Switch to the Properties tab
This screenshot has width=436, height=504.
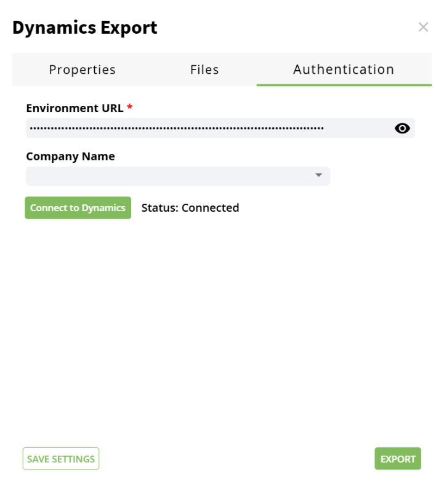[x=83, y=70]
